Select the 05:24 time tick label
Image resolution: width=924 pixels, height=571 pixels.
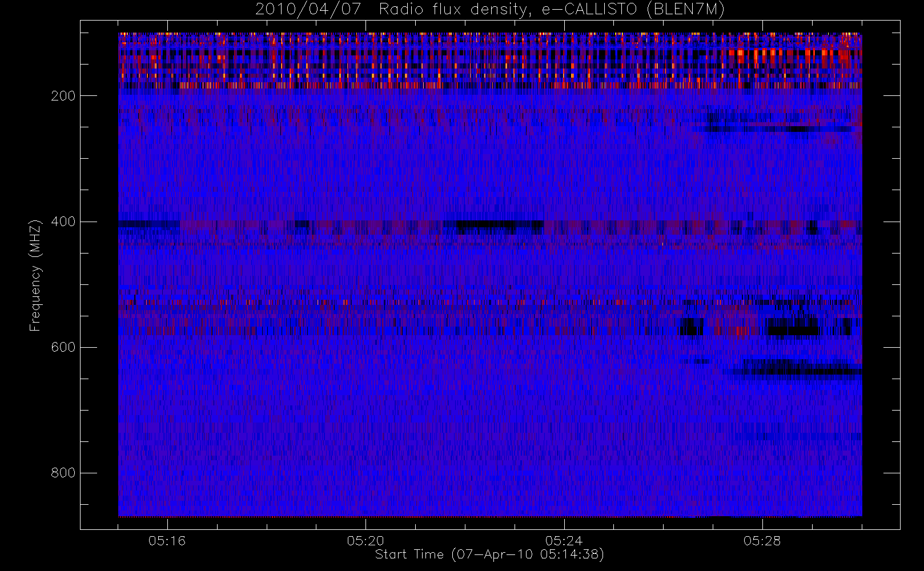564,541
